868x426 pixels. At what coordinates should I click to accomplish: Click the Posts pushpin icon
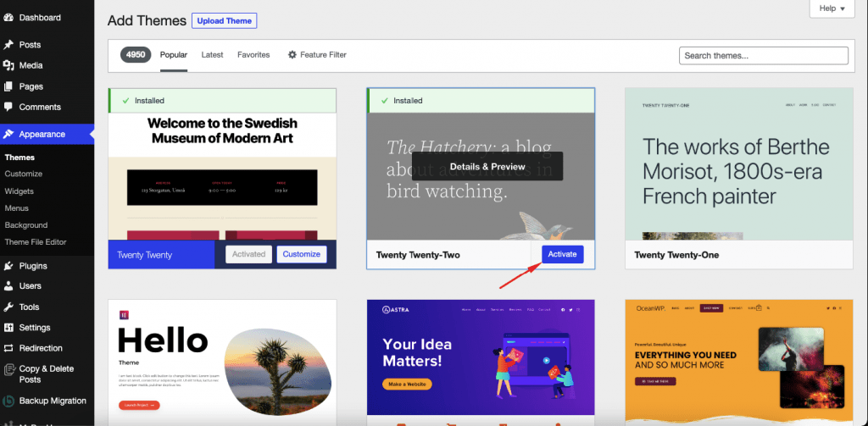tap(8, 45)
